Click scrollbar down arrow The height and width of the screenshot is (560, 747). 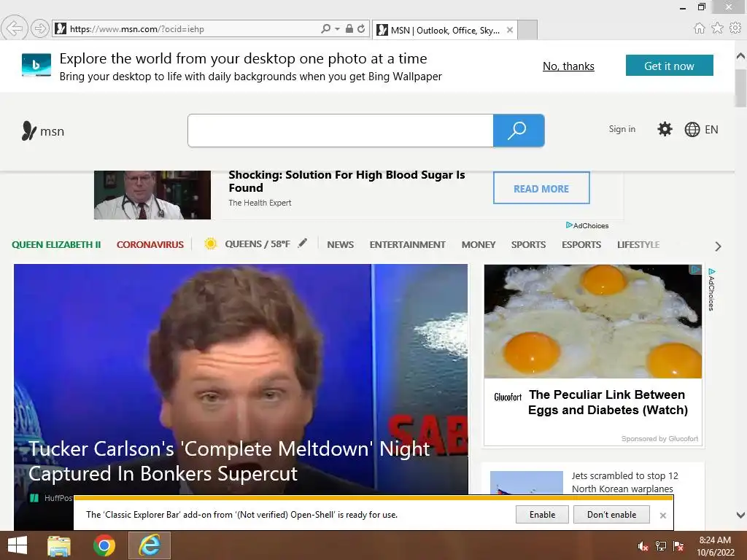(740, 515)
